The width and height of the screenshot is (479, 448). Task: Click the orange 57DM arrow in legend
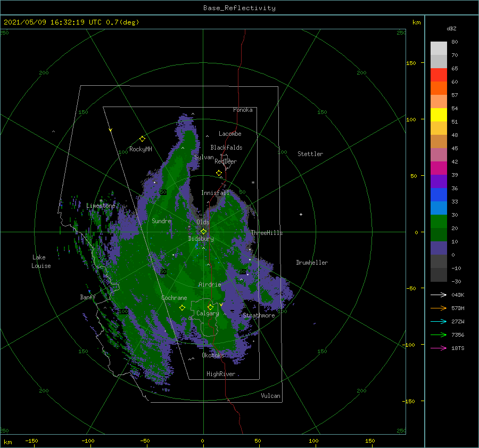coord(439,308)
